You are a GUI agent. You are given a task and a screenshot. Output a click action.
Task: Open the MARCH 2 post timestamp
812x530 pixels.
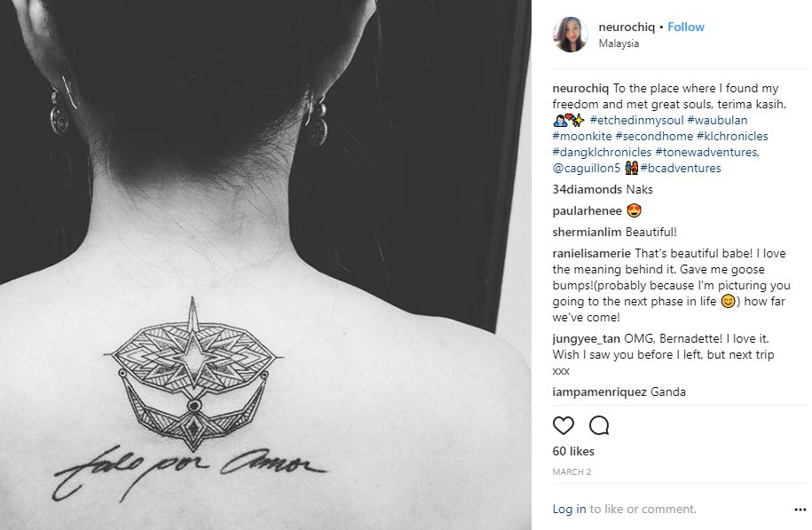pos(572,472)
